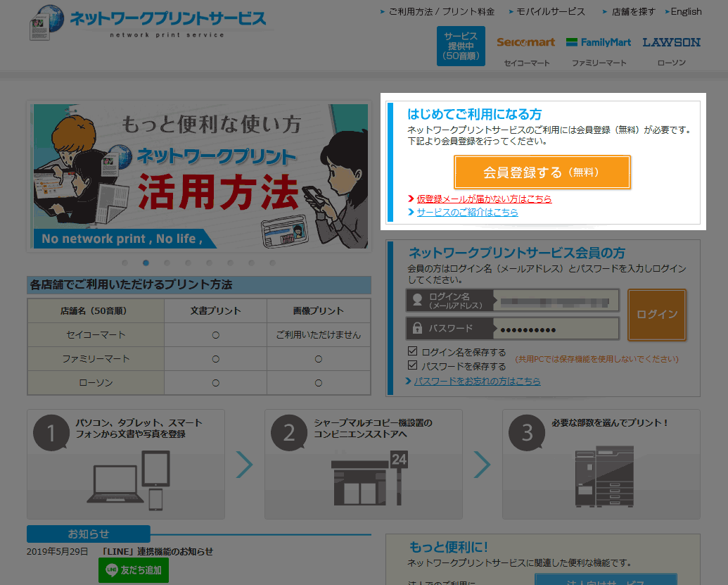The width and height of the screenshot is (728, 585).
Task: Select the second carousel slide dot
Action: (x=146, y=263)
